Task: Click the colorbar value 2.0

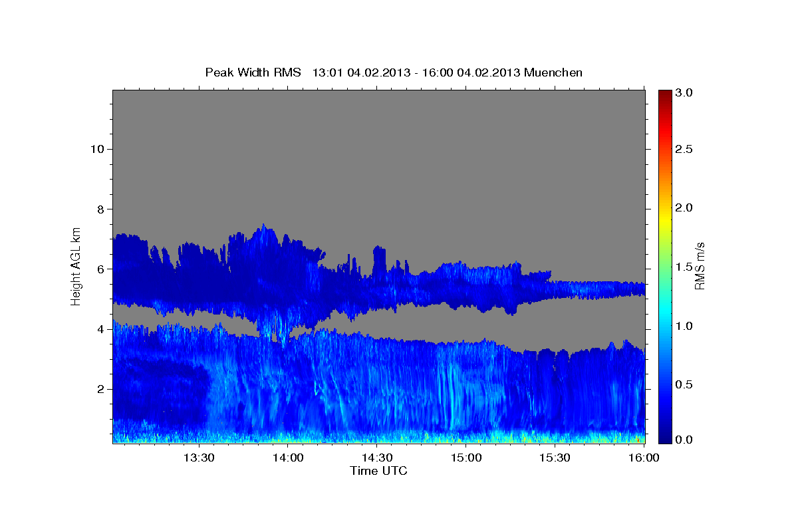Action: [x=684, y=207]
